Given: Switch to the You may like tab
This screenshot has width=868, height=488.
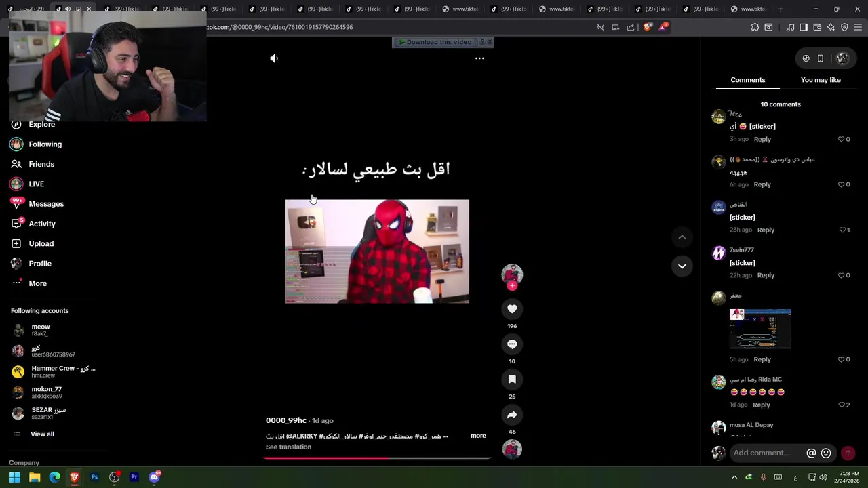Looking at the screenshot, I should coord(821,80).
